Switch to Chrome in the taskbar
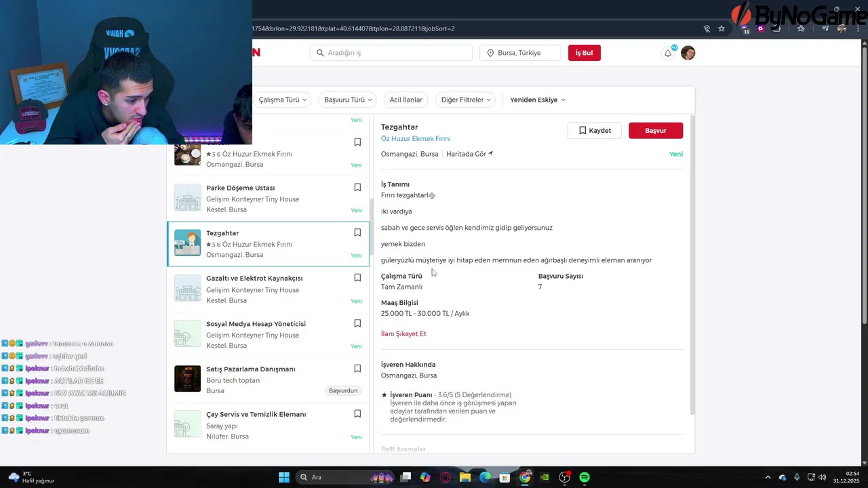The image size is (868, 488). pyautogui.click(x=525, y=477)
